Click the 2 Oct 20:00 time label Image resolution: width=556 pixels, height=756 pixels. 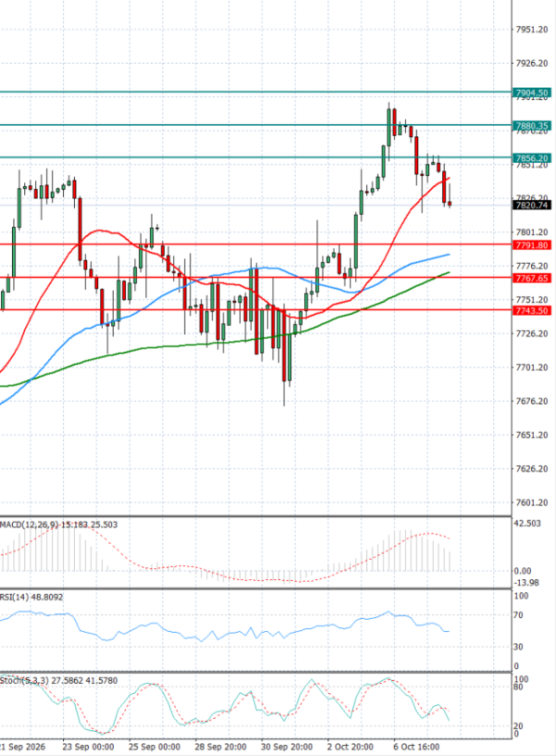pyautogui.click(x=351, y=747)
